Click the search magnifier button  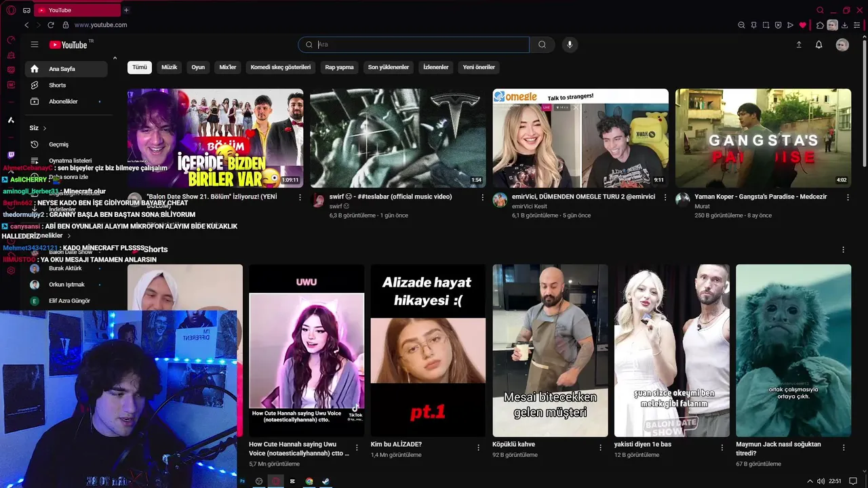542,45
